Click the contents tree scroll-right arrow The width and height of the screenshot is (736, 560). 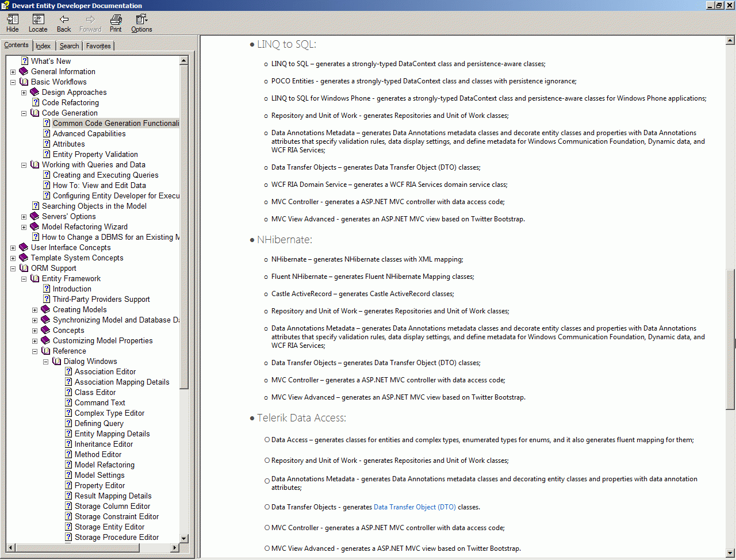175,548
